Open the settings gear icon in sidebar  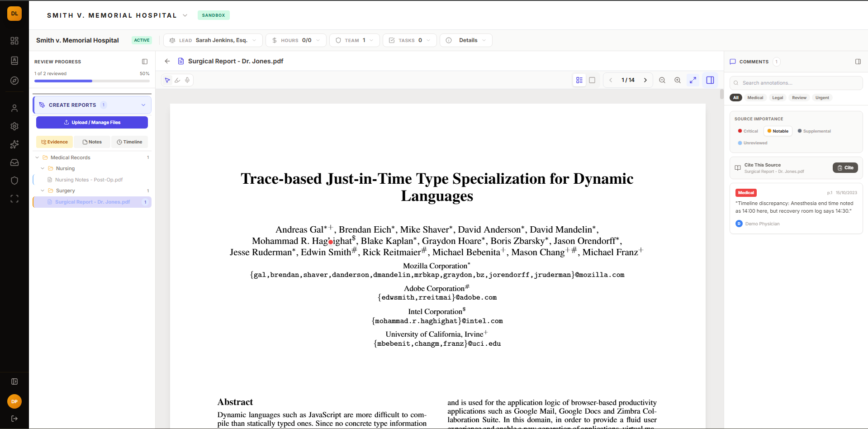pos(14,126)
